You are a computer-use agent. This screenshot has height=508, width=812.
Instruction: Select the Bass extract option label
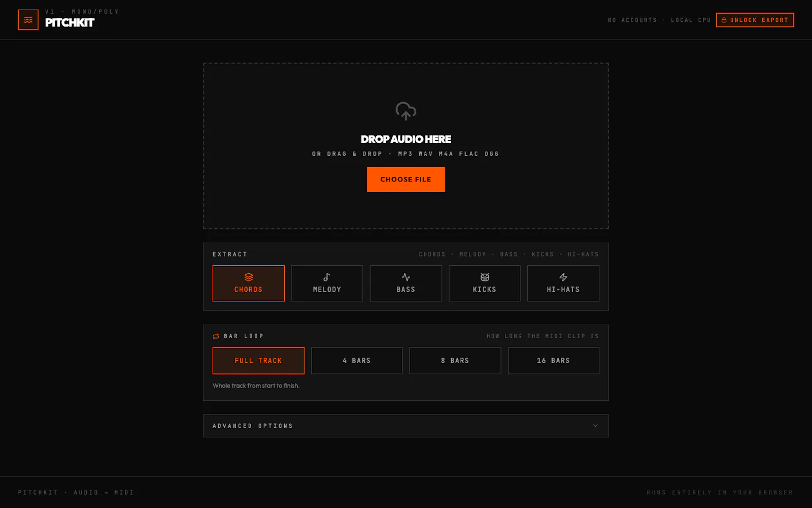coord(406,290)
